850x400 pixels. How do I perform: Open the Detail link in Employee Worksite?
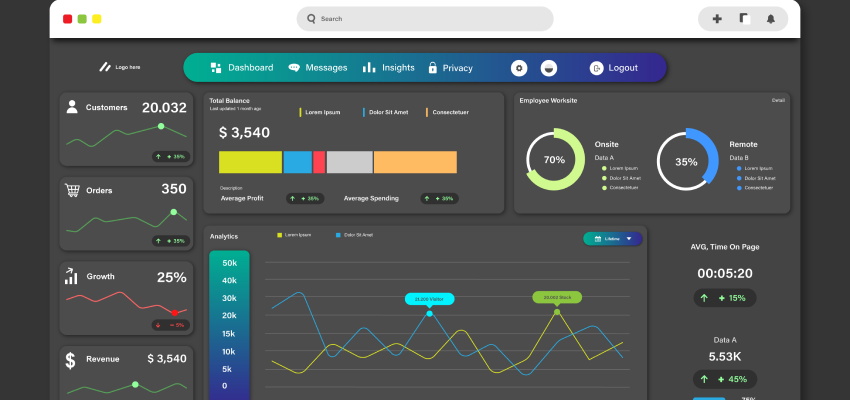click(778, 100)
